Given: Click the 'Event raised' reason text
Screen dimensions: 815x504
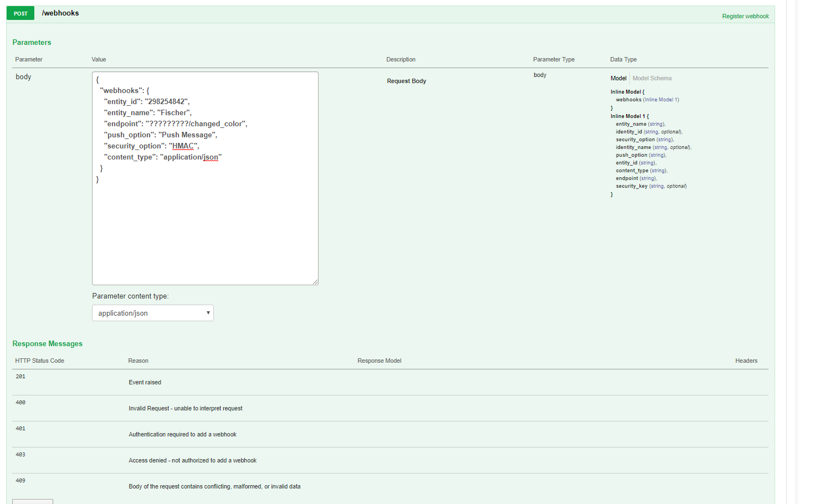Looking at the screenshot, I should [x=145, y=383].
